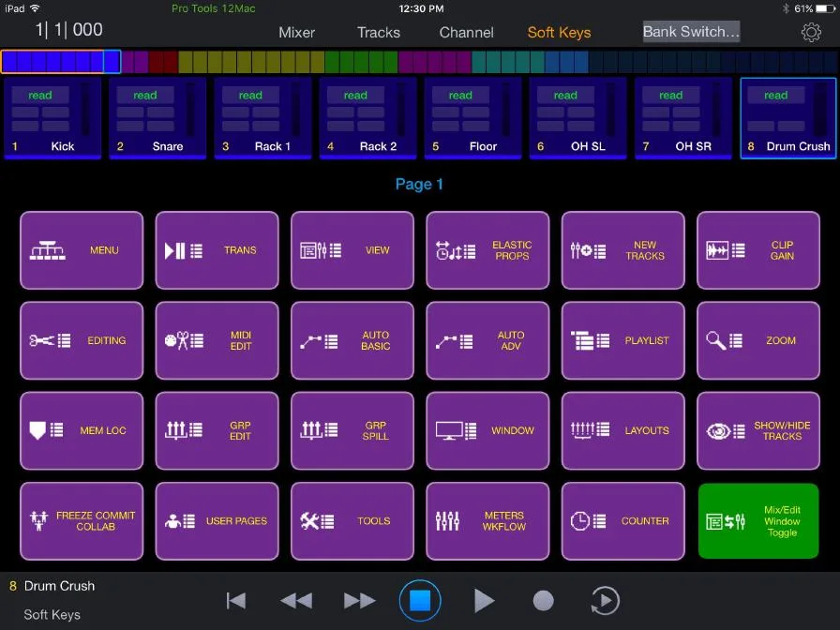The image size is (840, 630).
Task: Click the rewind transport button
Action: click(x=296, y=601)
